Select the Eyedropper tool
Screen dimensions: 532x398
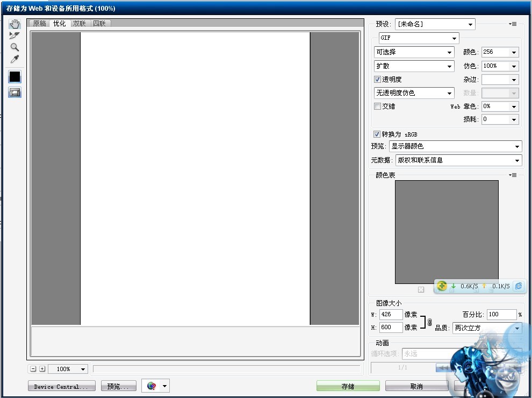(x=15, y=59)
